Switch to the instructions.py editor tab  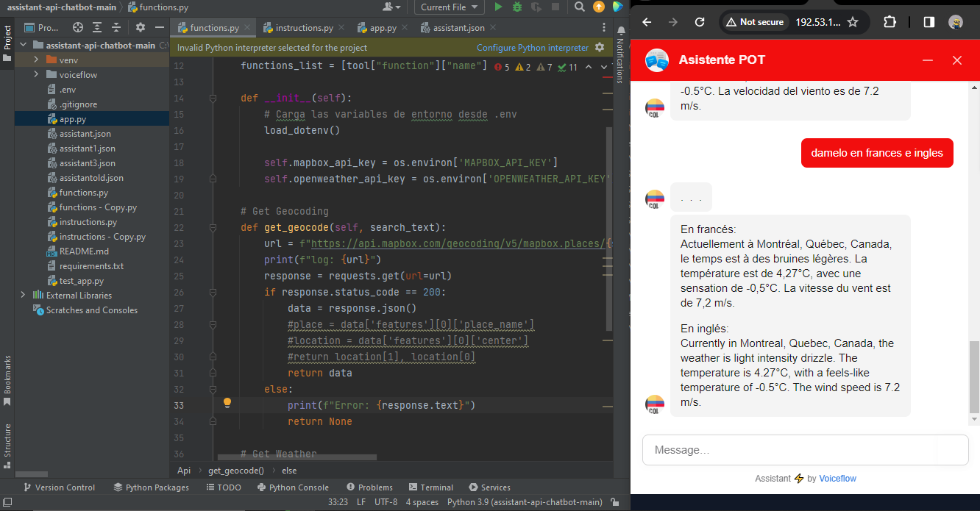(304, 28)
